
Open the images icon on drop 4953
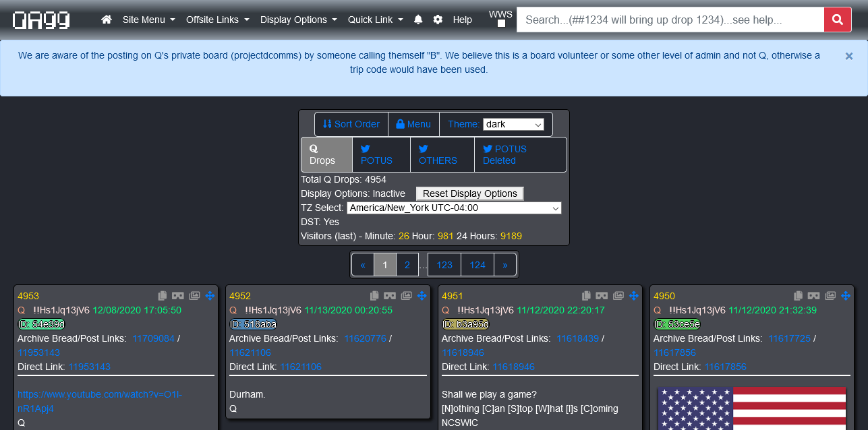point(194,296)
